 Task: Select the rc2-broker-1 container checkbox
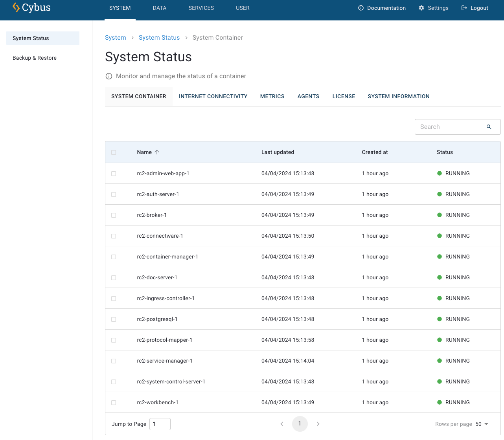(x=114, y=215)
